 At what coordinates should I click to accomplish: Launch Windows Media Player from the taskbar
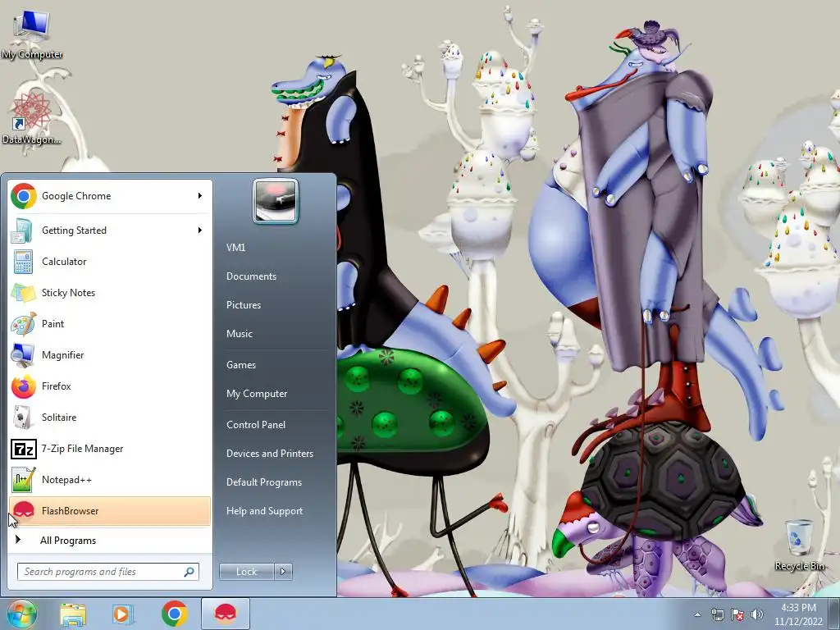pos(123,614)
